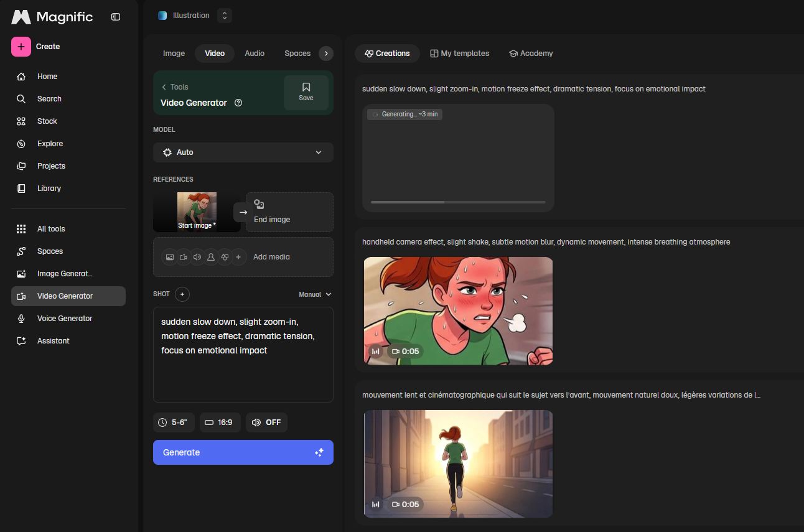
Task: Add a video reference using the camera icon
Action: [x=184, y=257]
